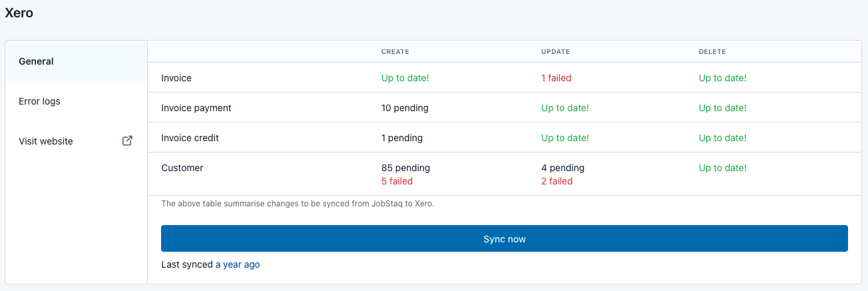Click 'Up to date!' in Invoice create cell
868x291 pixels.
(x=405, y=78)
